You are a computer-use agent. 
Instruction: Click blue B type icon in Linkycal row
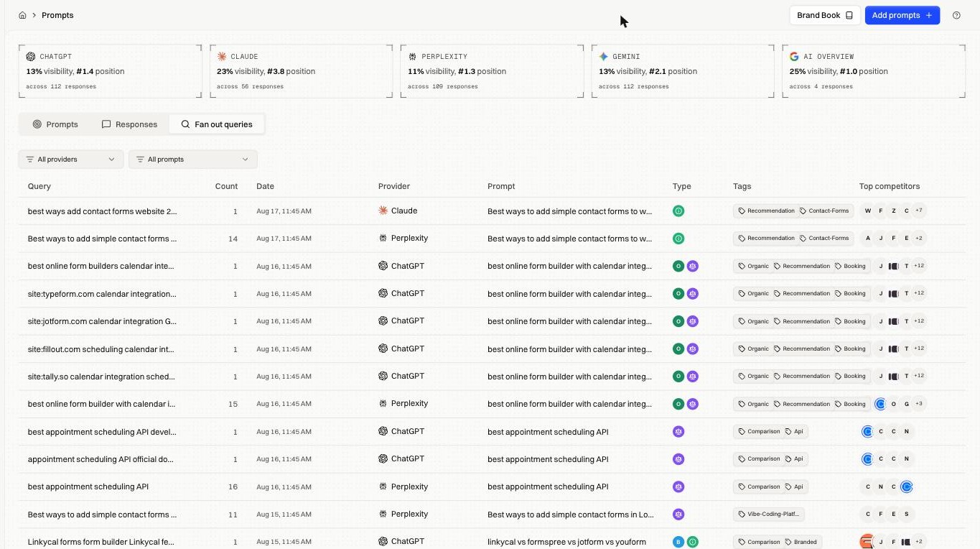(678, 542)
